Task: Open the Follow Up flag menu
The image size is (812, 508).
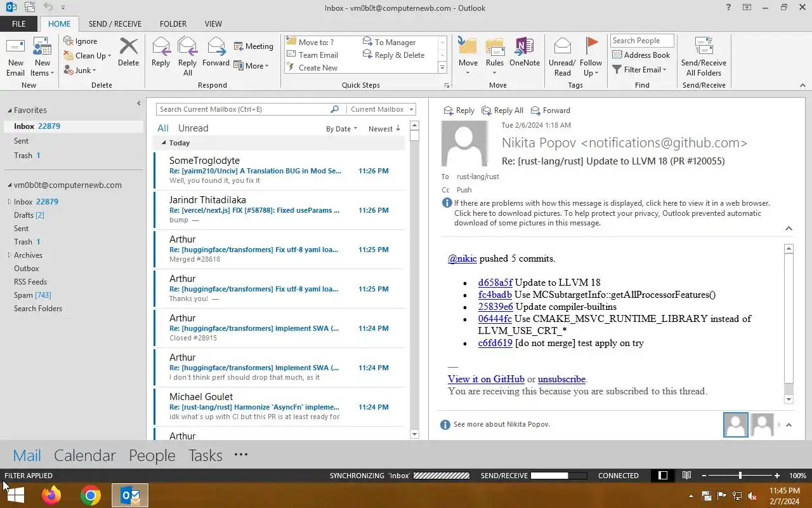Action: tap(591, 57)
